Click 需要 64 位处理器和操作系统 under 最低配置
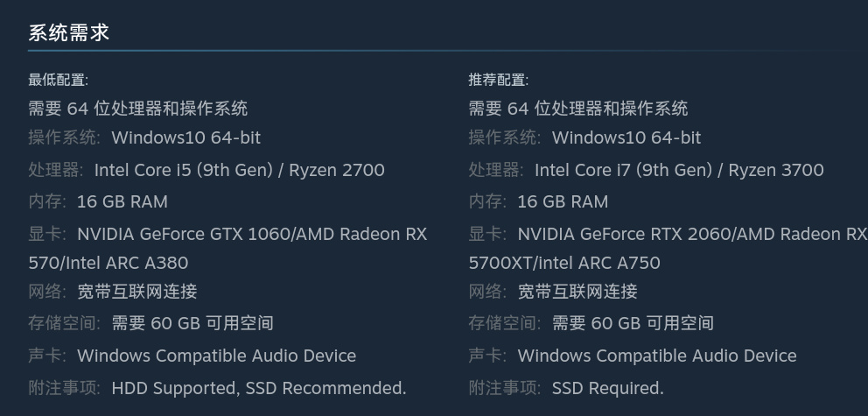Image resolution: width=868 pixels, height=416 pixels. [x=137, y=109]
